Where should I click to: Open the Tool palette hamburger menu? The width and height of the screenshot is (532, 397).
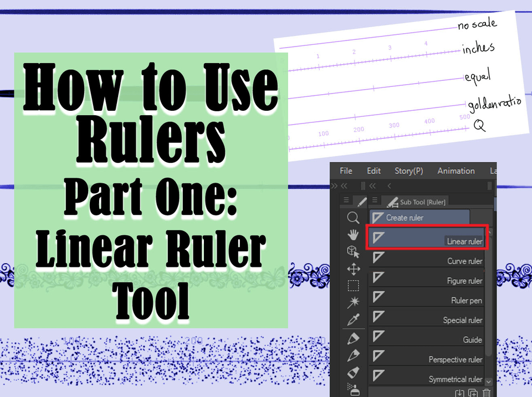click(x=346, y=200)
